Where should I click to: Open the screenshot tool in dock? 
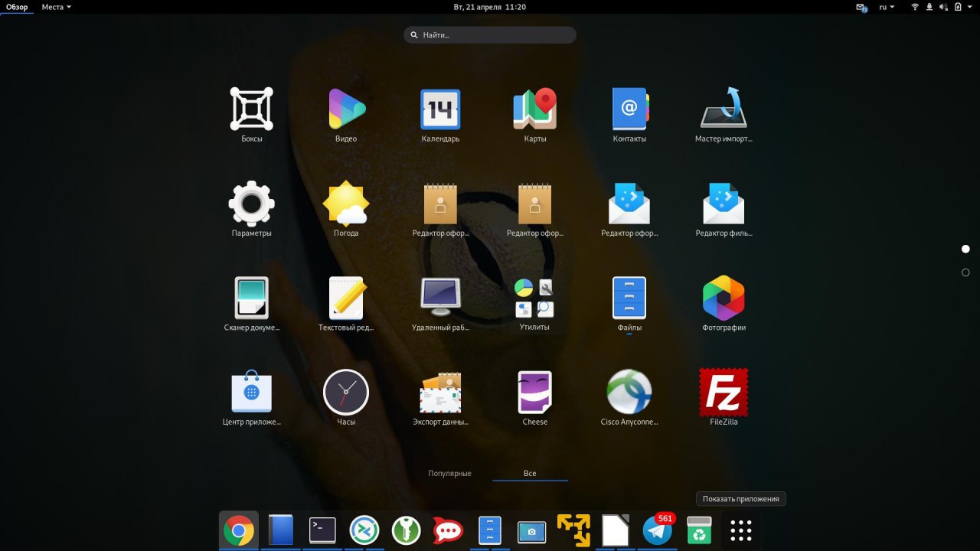(532, 530)
